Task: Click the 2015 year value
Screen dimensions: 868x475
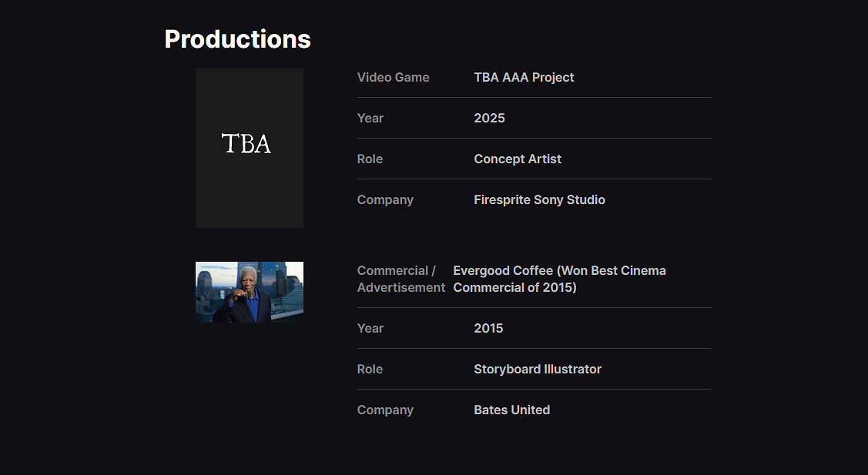Action: 488,328
